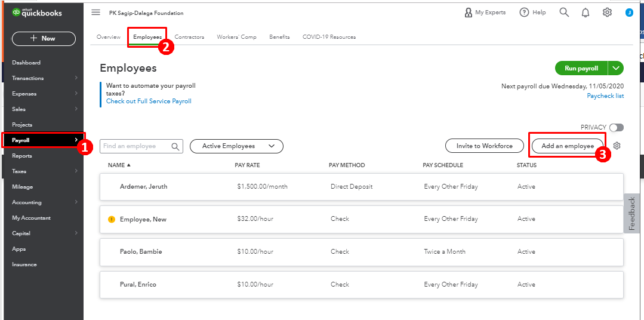The height and width of the screenshot is (320, 644).
Task: Open the Paycheck list link
Action: 605,96
